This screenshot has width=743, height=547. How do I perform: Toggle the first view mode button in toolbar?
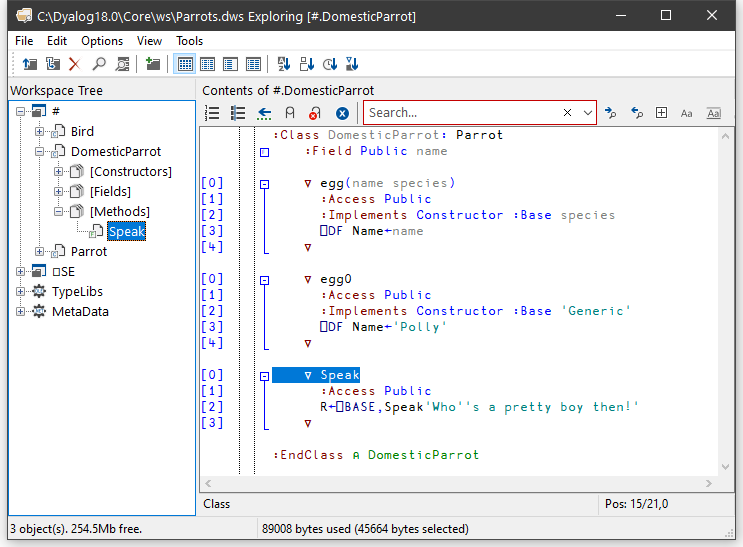tap(185, 65)
